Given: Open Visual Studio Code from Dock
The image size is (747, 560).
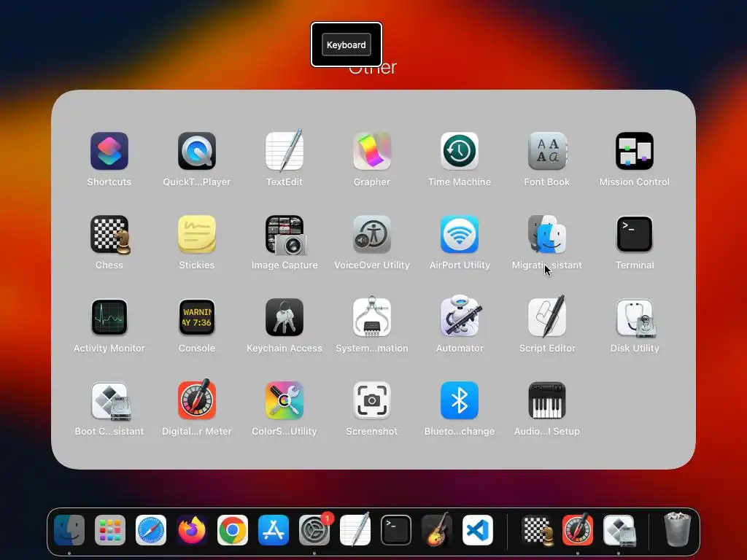Looking at the screenshot, I should [x=478, y=530].
